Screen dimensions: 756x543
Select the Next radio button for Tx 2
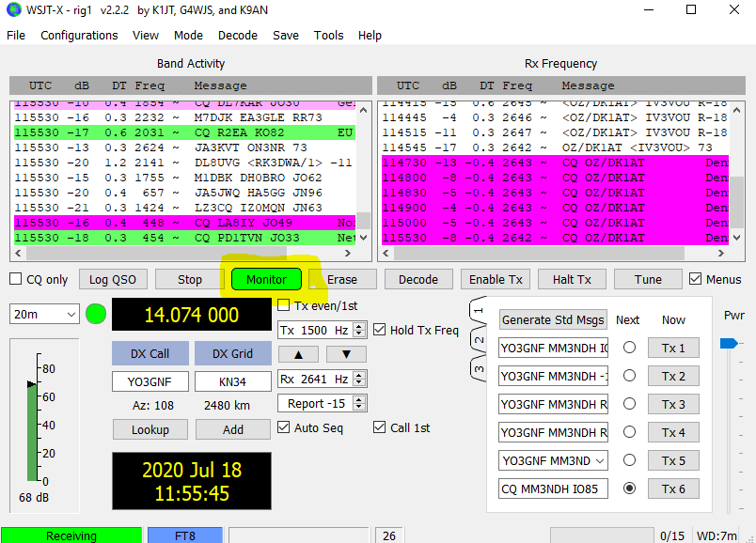(x=629, y=376)
